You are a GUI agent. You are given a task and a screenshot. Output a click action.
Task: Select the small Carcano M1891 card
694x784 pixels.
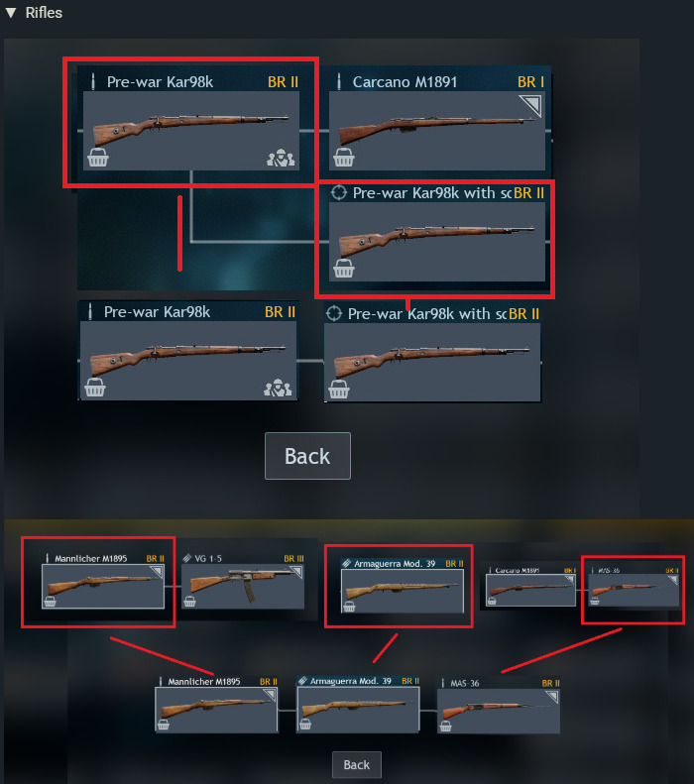[531, 586]
